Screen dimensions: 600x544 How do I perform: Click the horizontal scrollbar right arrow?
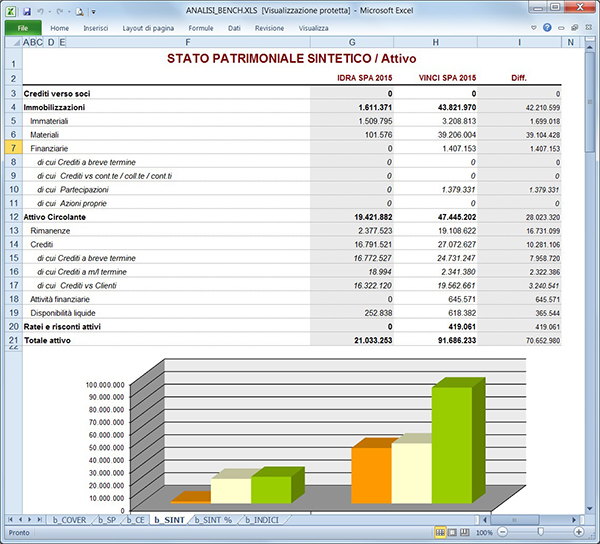click(574, 520)
